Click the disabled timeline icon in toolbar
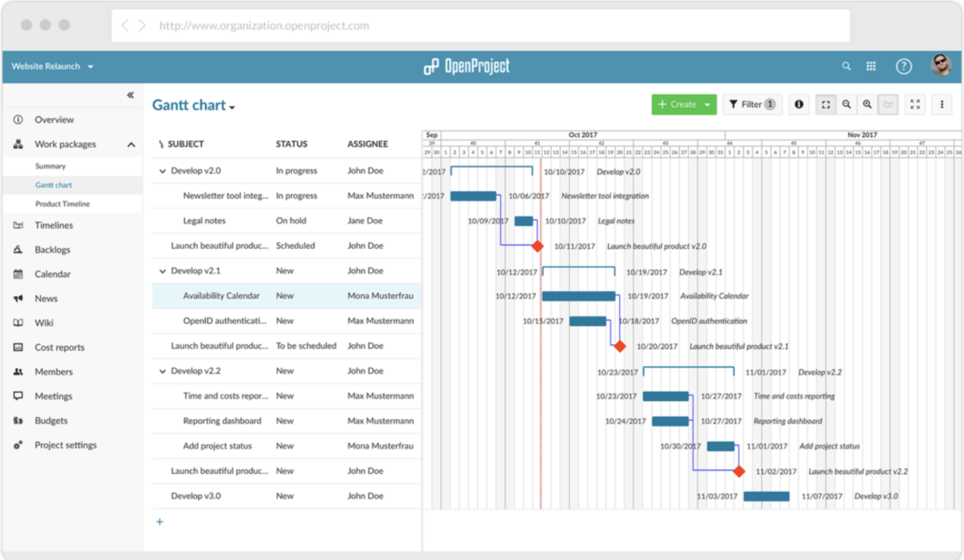Viewport: 964px width, 560px height. (888, 104)
